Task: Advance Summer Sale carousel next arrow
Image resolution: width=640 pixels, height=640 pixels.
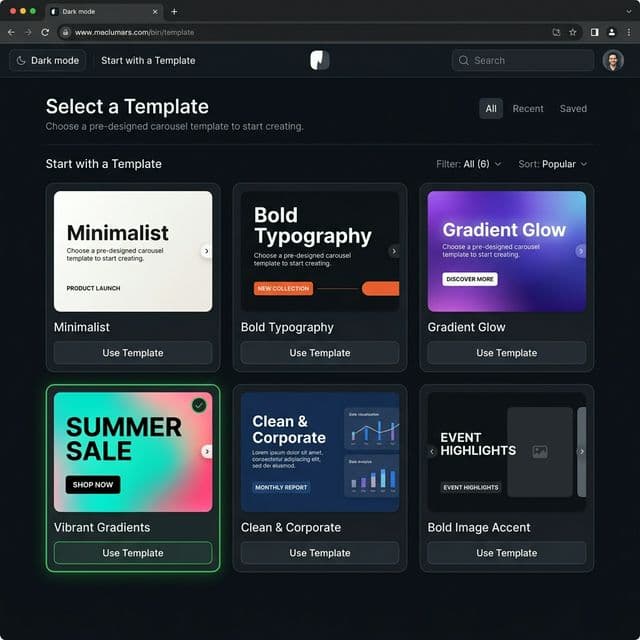Action: [207, 451]
